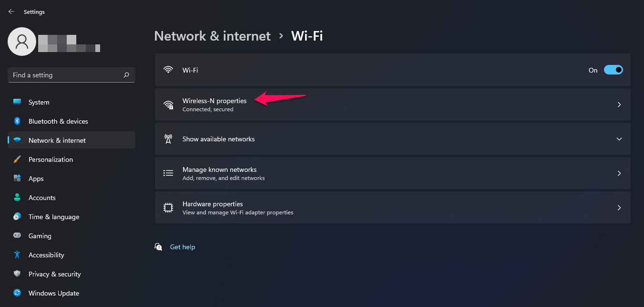The height and width of the screenshot is (307, 644).
Task: Open Bluetooth & devices via its icon
Action: 17,121
